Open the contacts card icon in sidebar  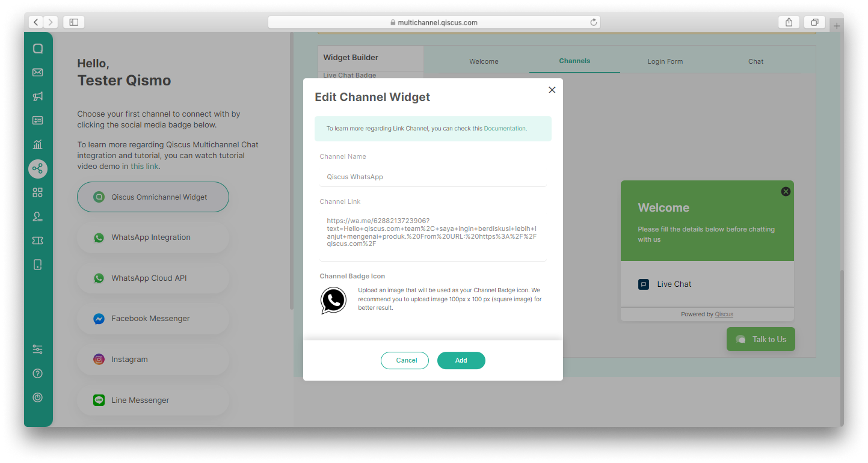pos(37,120)
